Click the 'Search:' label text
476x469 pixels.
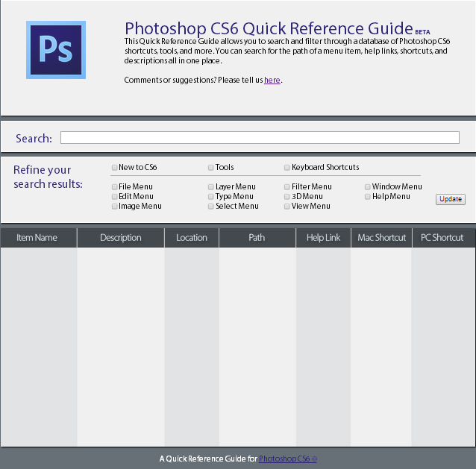click(x=34, y=139)
